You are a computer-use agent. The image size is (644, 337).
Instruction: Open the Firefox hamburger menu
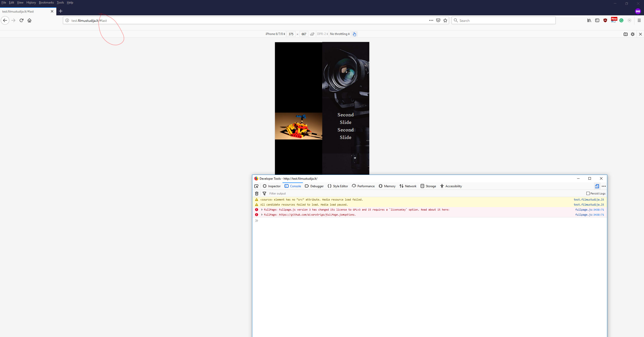[639, 20]
